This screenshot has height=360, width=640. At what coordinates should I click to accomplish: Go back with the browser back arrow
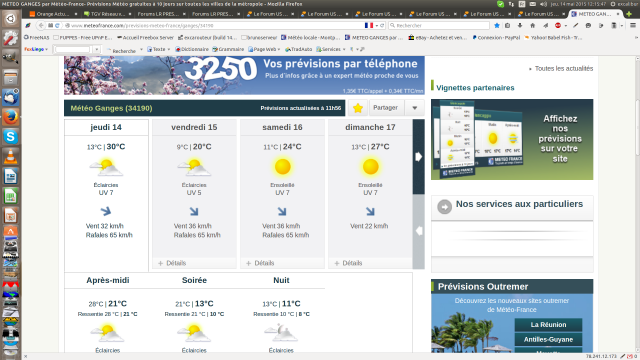pos(41,25)
